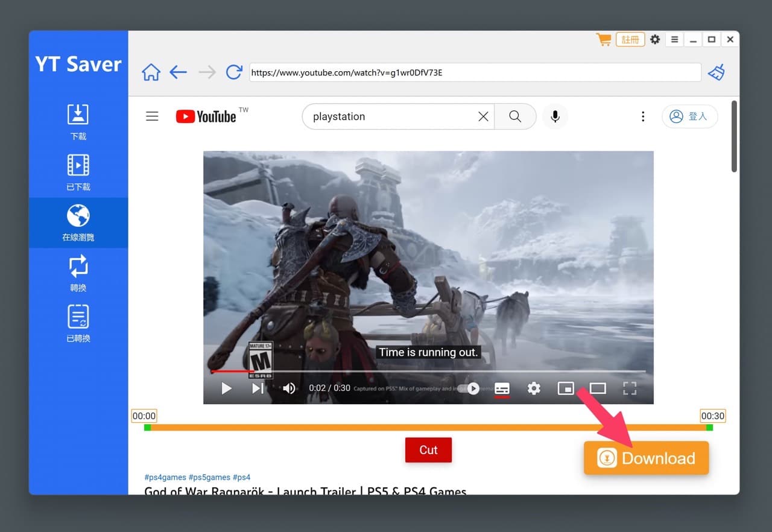The image size is (772, 532).
Task: Clear the playstation search text
Action: click(483, 116)
